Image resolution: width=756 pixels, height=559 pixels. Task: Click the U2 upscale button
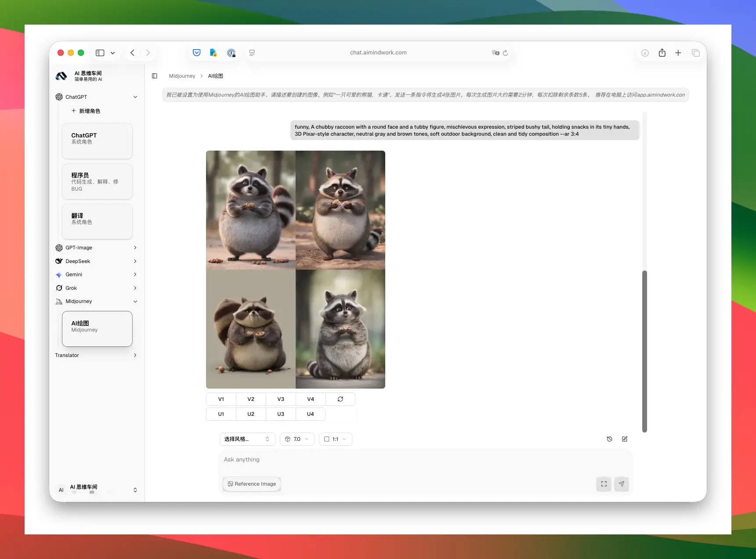tap(251, 414)
